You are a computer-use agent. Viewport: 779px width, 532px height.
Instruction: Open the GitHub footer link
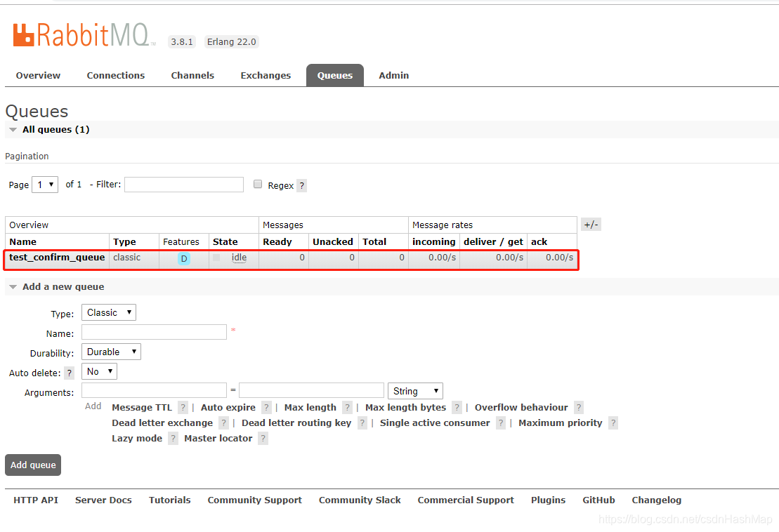598,500
